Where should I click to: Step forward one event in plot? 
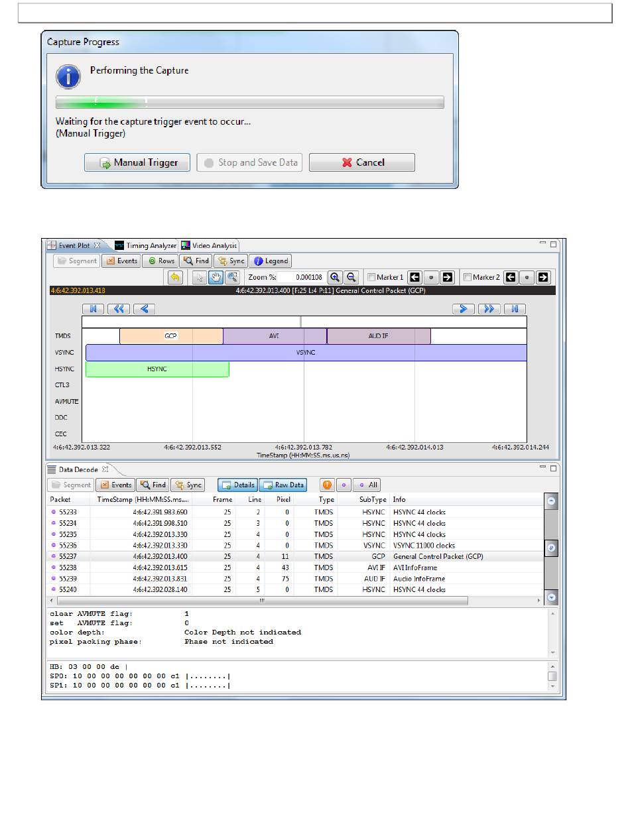coord(463,308)
